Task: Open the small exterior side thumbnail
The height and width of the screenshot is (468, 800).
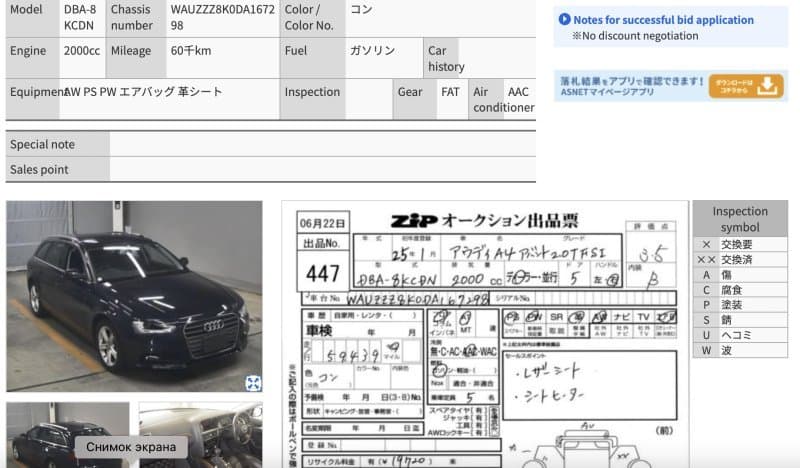Action: pos(67,435)
